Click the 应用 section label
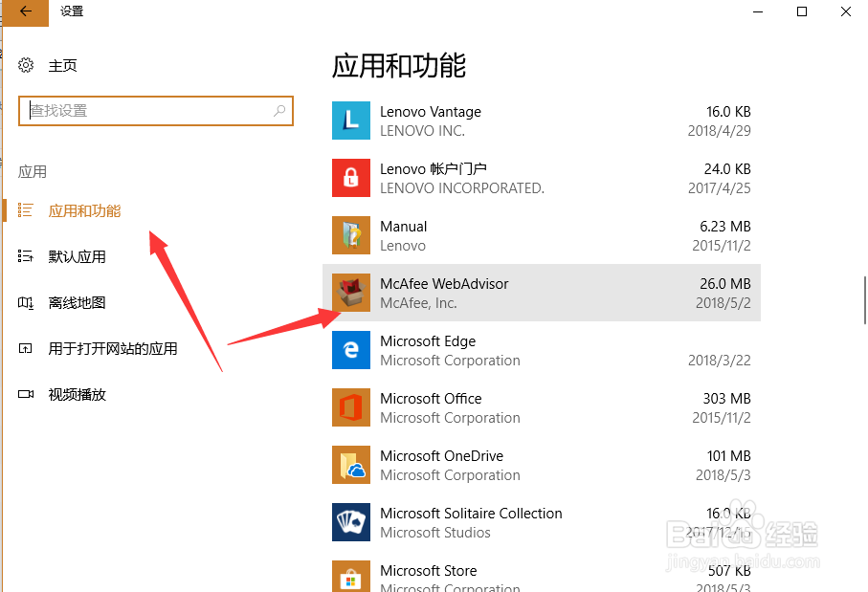Image resolution: width=868 pixels, height=592 pixels. pos(33,171)
